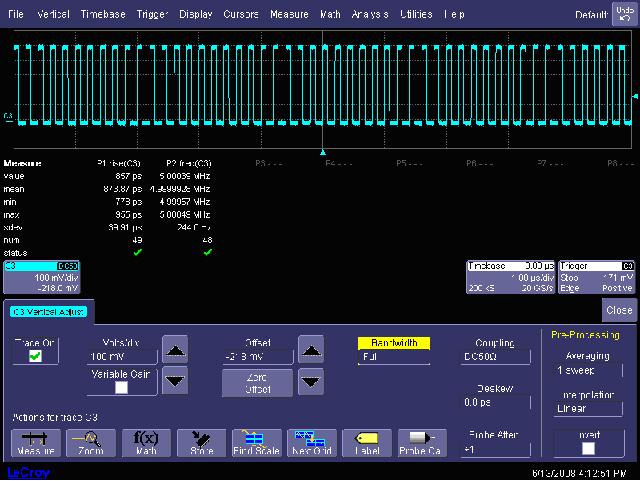Close the C3 Vertical Adjust dialog
640x481 pixels.
(x=619, y=310)
